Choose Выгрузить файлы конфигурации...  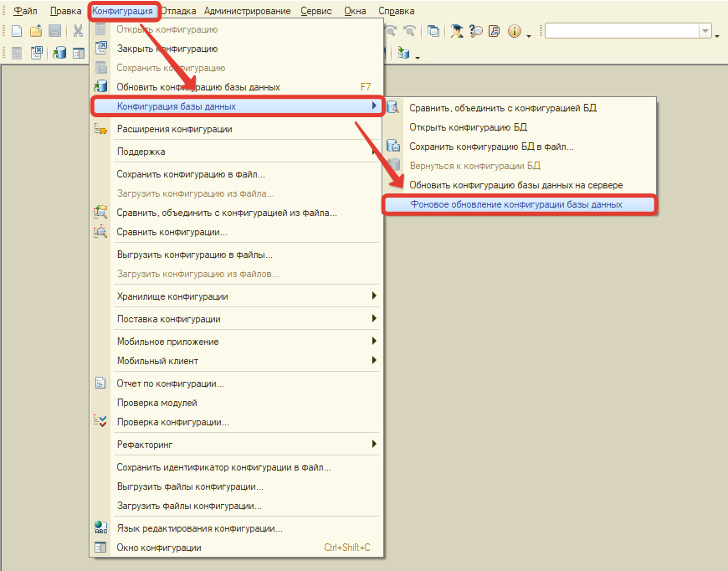237,487
